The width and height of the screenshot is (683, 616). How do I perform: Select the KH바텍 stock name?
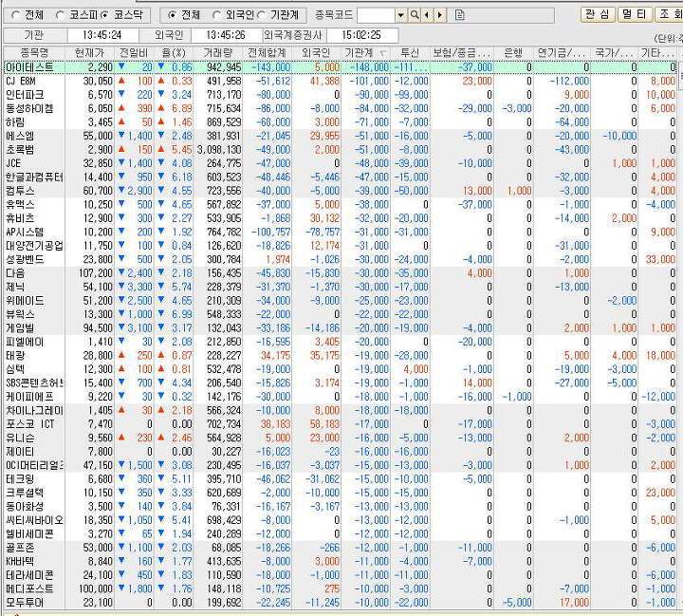coord(20,562)
